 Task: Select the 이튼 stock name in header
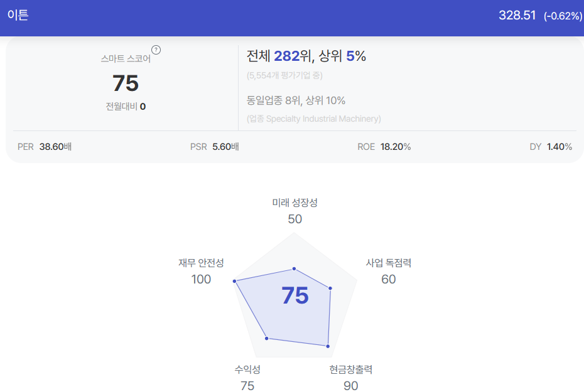[x=18, y=15]
